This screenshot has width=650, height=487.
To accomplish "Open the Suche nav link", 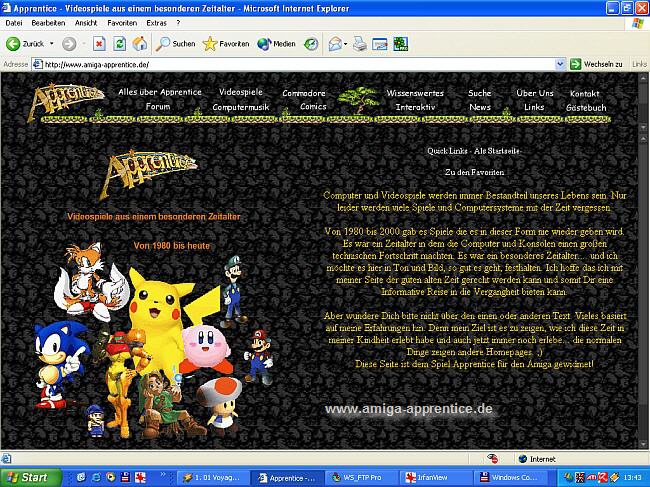I will [480, 93].
